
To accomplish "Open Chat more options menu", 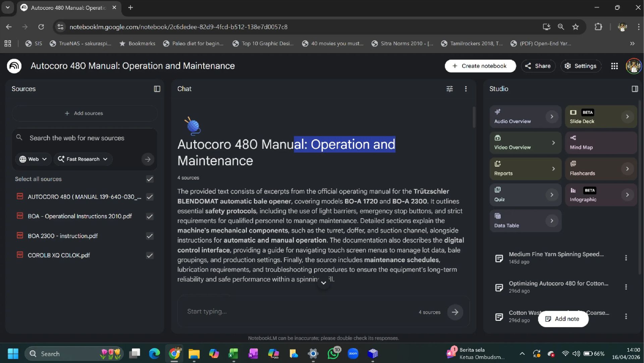I will (x=466, y=89).
